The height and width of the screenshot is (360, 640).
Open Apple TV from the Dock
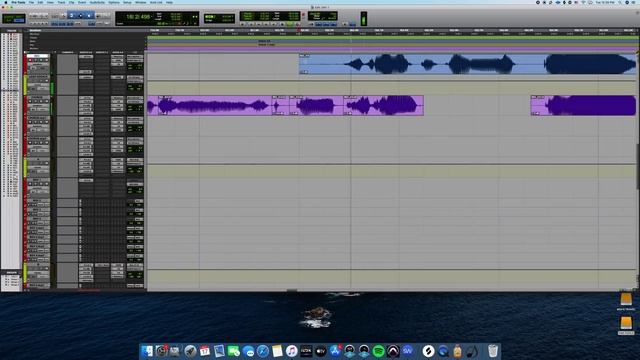321,351
